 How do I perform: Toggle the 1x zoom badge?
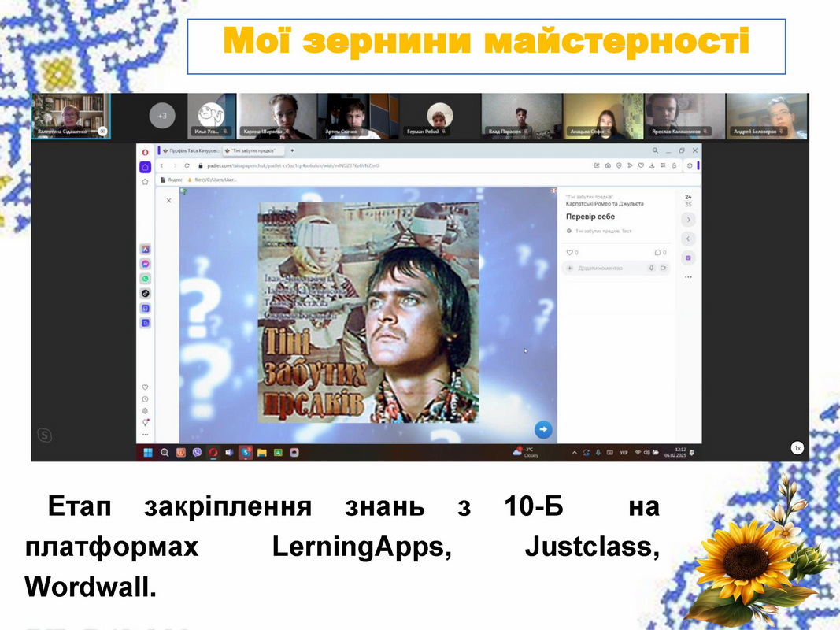coord(797,448)
